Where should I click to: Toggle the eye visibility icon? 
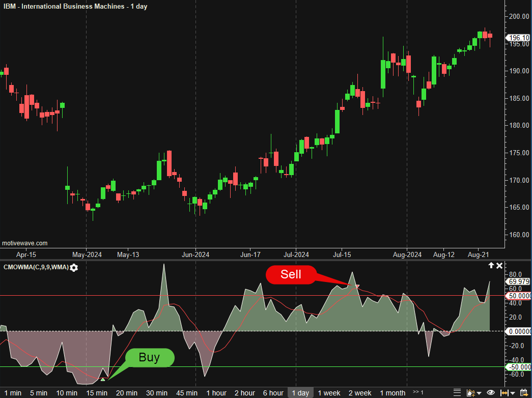coord(491,392)
